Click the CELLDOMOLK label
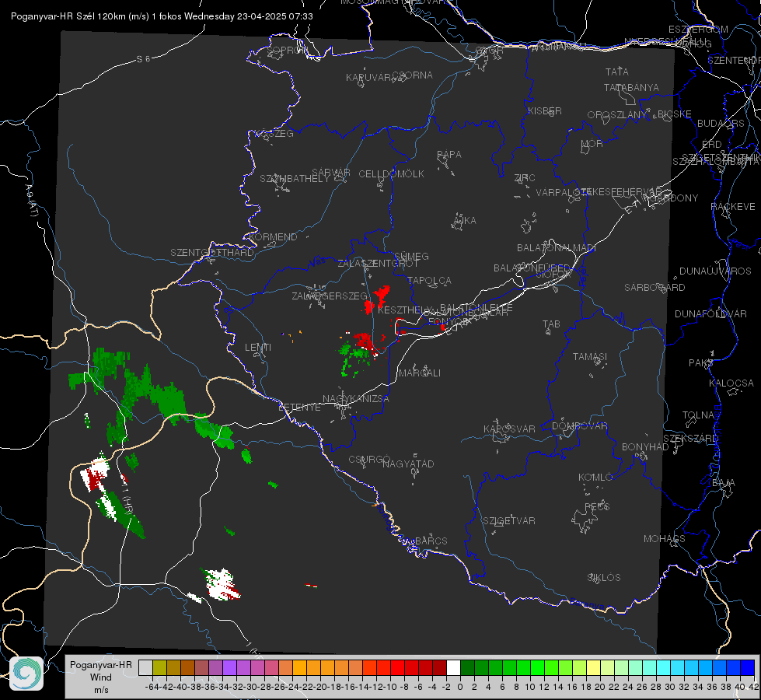Viewport: 761px width, 700px height. [x=391, y=174]
